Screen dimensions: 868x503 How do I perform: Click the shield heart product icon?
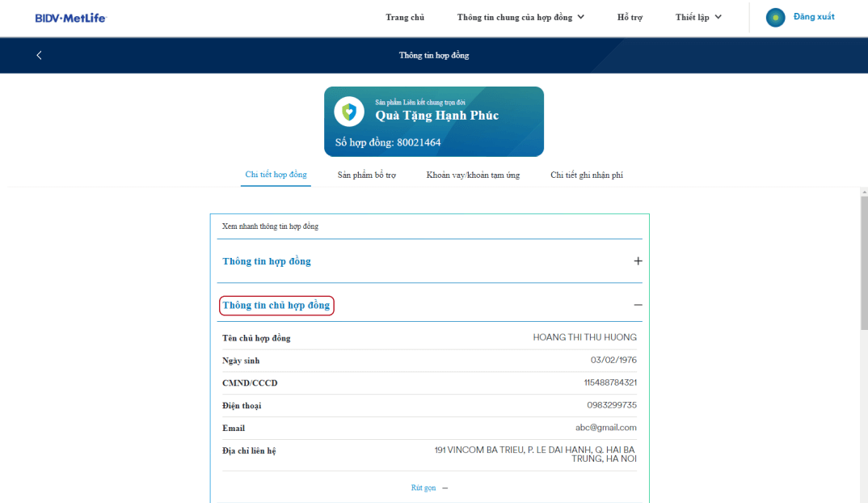tap(349, 112)
